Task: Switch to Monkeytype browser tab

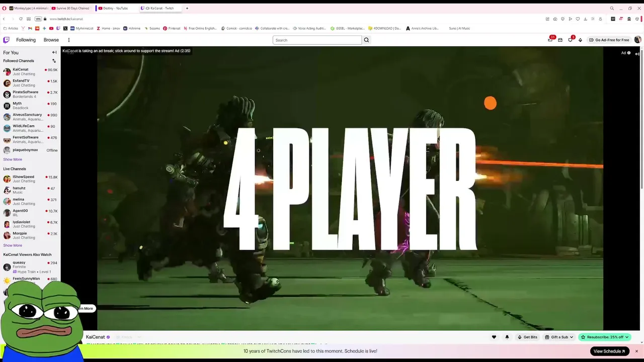Action: [28, 8]
